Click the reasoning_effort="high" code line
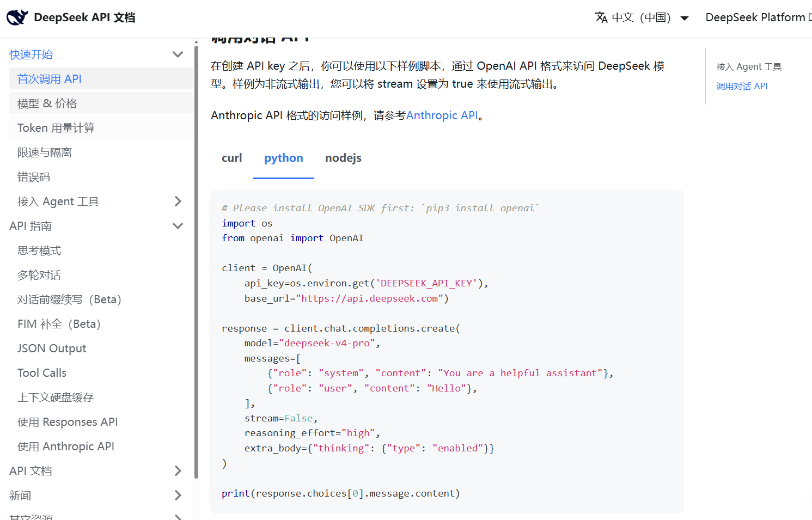The width and height of the screenshot is (812, 520). pyautogui.click(x=312, y=433)
